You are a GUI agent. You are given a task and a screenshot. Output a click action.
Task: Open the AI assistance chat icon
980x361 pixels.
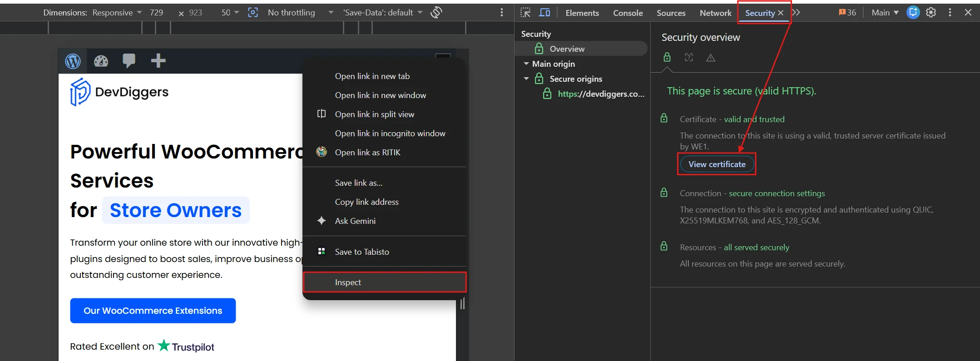click(913, 12)
